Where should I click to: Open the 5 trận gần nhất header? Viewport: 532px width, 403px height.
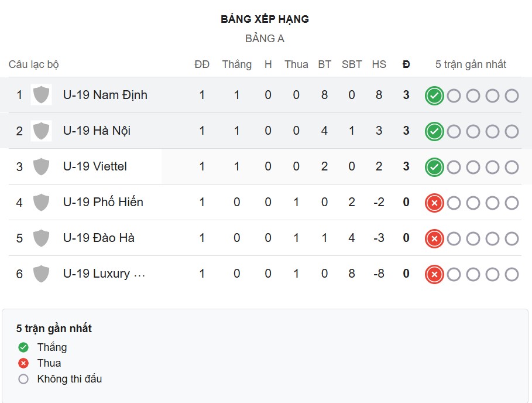[471, 64]
